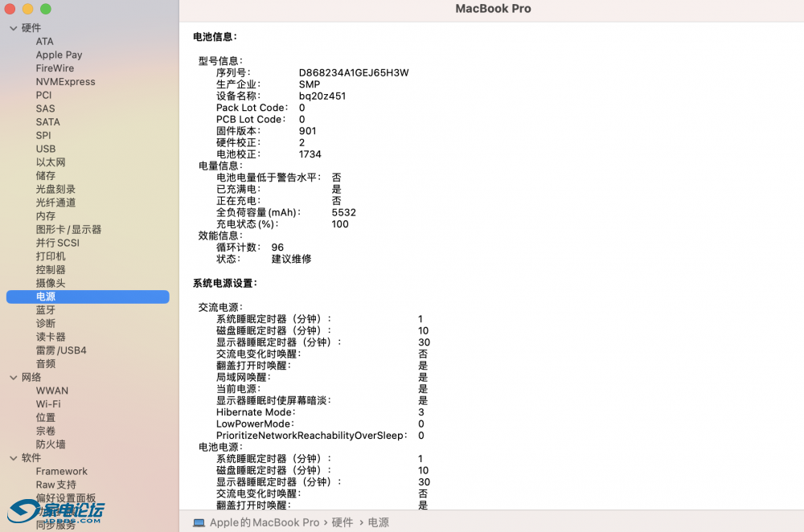The image size is (804, 532).
Task: Show NVMExpress hardware details
Action: pos(66,81)
